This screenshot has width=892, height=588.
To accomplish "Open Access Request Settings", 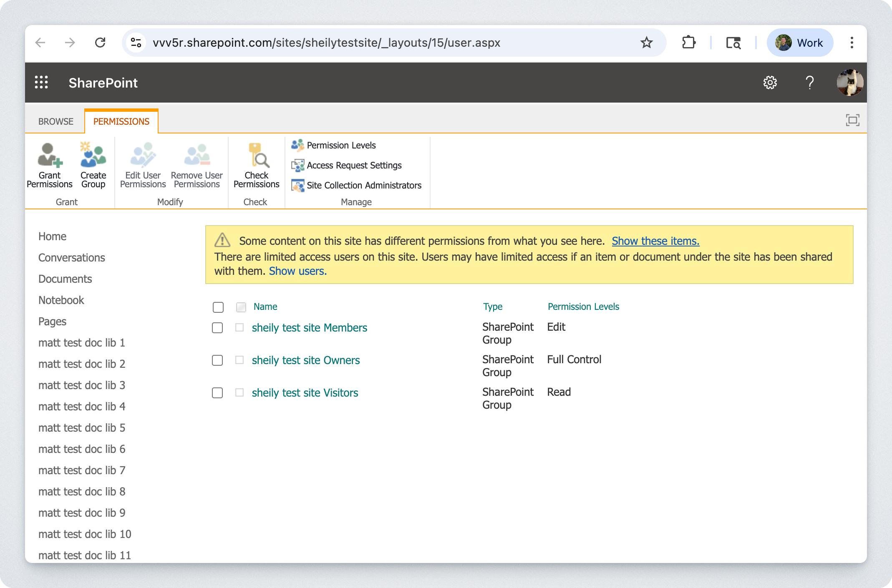I will (x=354, y=165).
